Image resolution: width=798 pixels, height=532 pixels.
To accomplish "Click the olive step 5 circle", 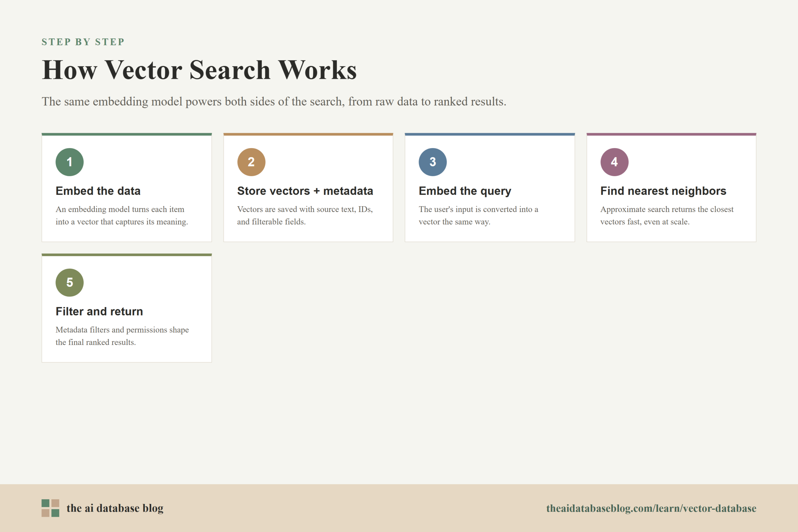I will click(x=70, y=283).
